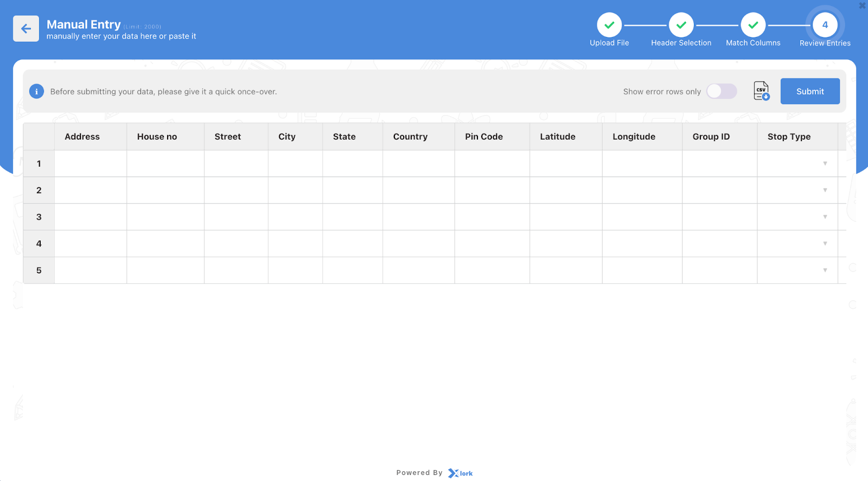Click the Pin Code cell in row 4
Image resolution: width=868 pixels, height=481 pixels.
coord(492,243)
